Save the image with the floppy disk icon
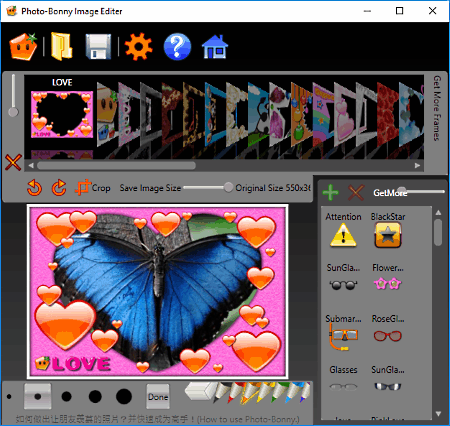 click(98, 47)
